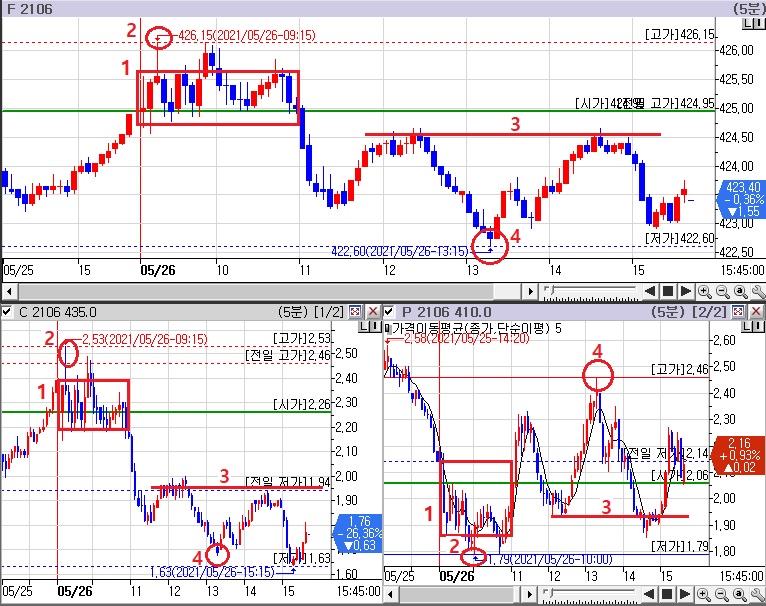Click the [전일 고가]2.46 label on C chart

pos(288,356)
